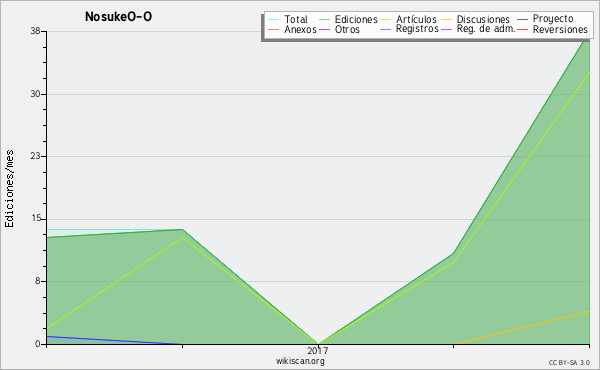Click the 0 y-axis value
Viewport: 600px width, 370px height.
(x=38, y=344)
